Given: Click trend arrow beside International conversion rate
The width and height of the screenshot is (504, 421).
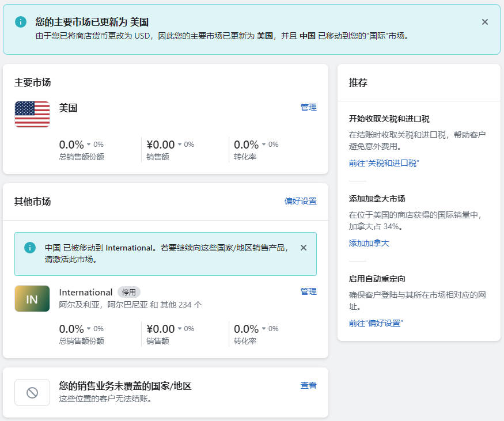Looking at the screenshot, I should tap(264, 328).
